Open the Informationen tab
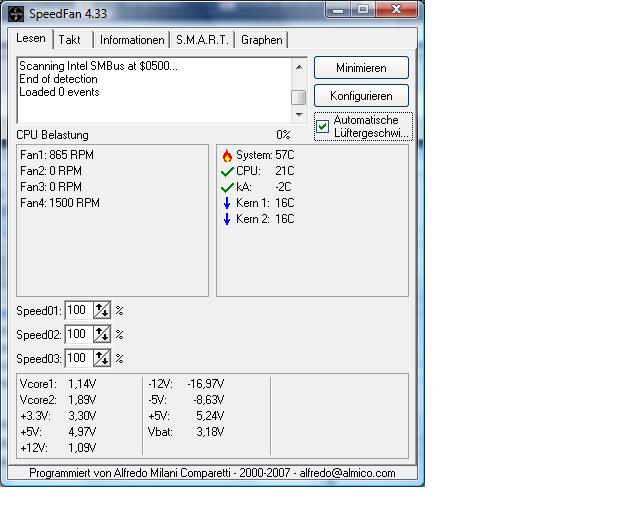 tap(132, 40)
